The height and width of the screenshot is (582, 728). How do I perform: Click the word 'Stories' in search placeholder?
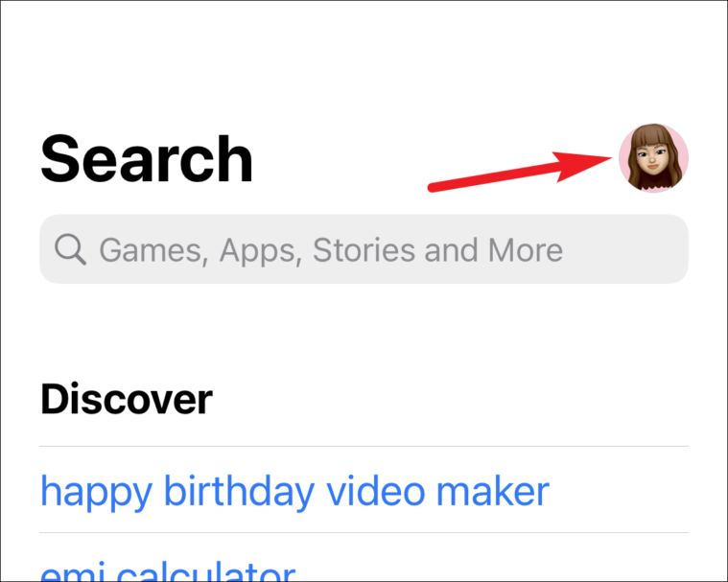pyautogui.click(x=364, y=249)
